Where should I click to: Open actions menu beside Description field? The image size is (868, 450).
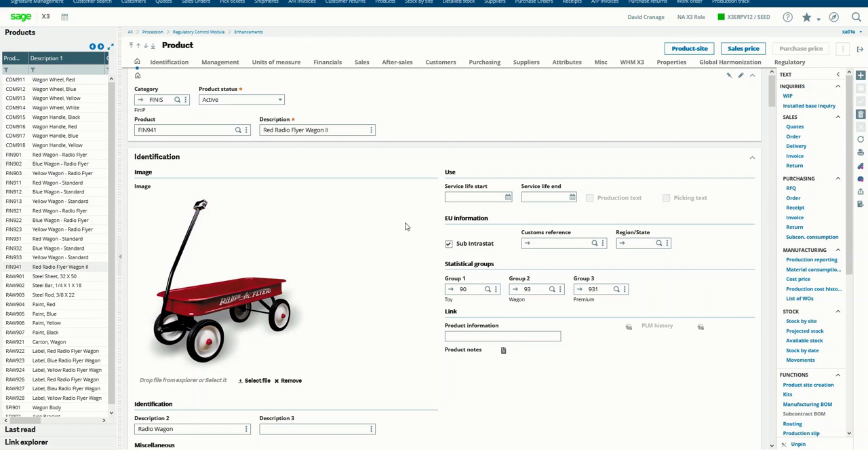(x=371, y=130)
